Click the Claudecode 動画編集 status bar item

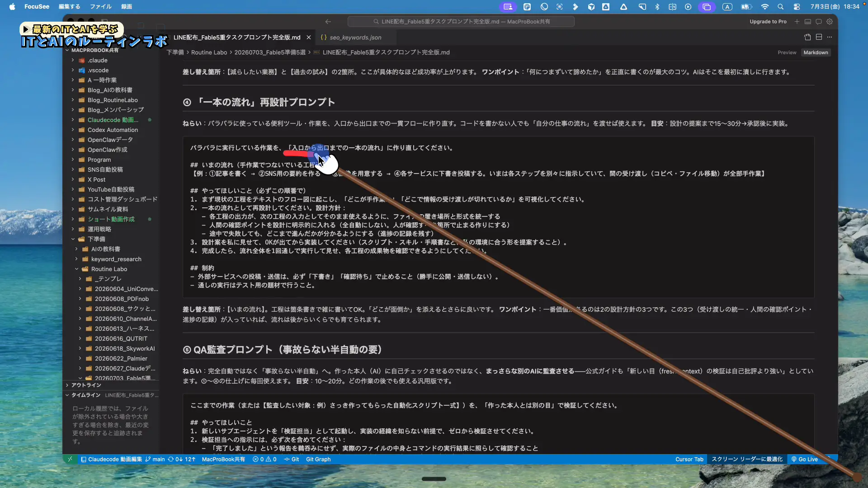click(x=111, y=459)
